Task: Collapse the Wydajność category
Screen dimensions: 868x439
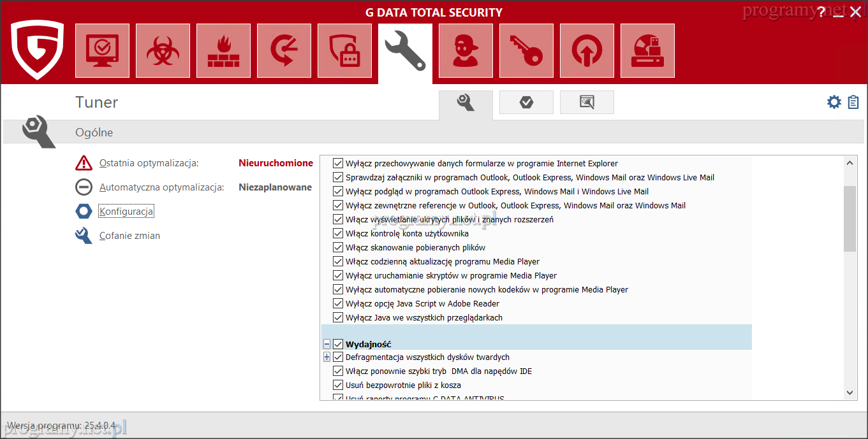Action: [x=327, y=344]
